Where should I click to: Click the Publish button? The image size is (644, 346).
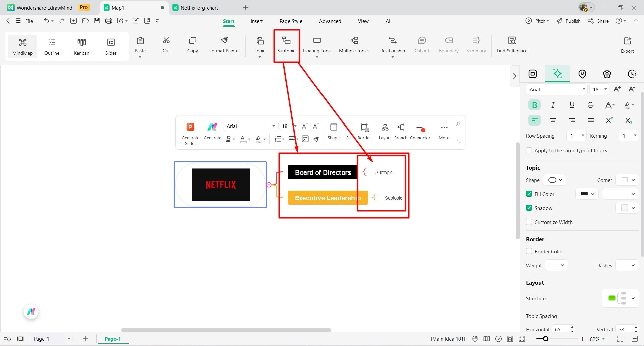[568, 21]
